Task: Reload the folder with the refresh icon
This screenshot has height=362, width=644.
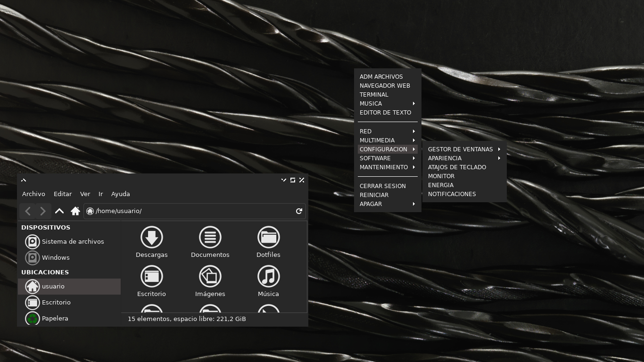Action: pyautogui.click(x=299, y=211)
